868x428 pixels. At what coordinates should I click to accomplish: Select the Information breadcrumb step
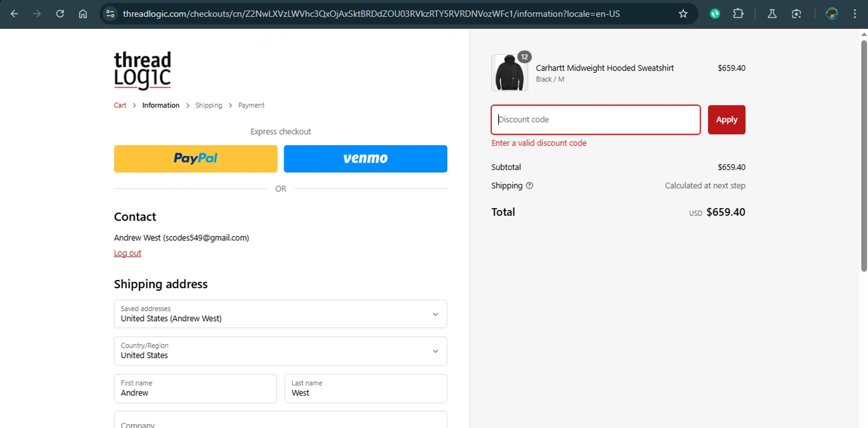[161, 105]
